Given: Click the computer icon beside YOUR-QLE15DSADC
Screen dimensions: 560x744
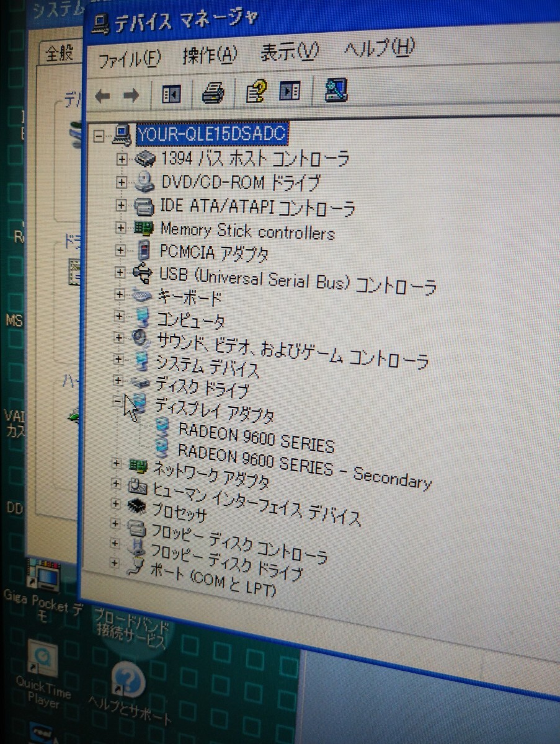Looking at the screenshot, I should pyautogui.click(x=122, y=133).
